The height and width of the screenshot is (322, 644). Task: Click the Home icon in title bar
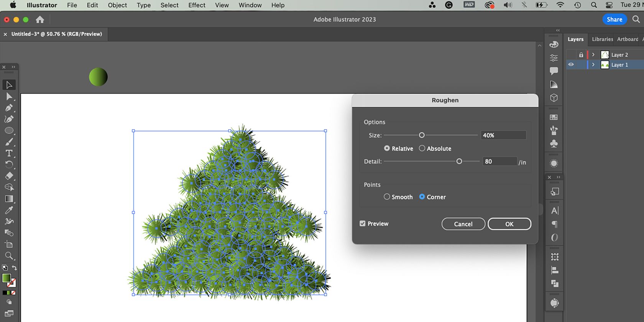[x=40, y=20]
